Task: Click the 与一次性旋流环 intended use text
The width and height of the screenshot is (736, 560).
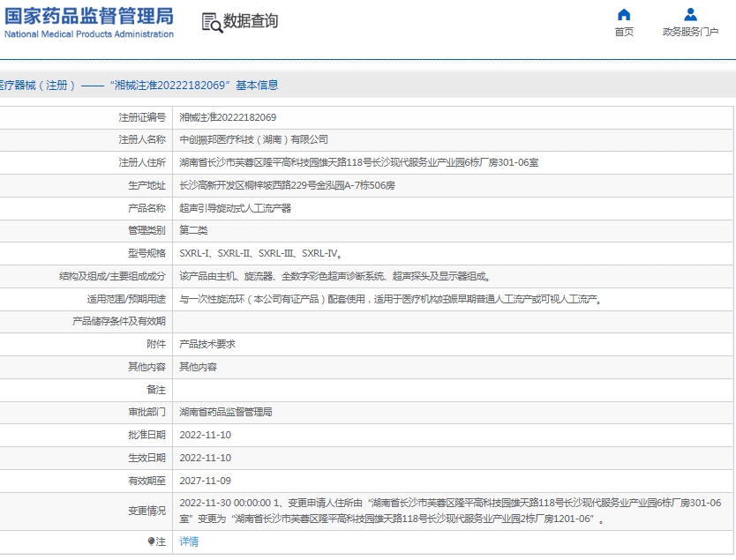Action: pos(391,299)
